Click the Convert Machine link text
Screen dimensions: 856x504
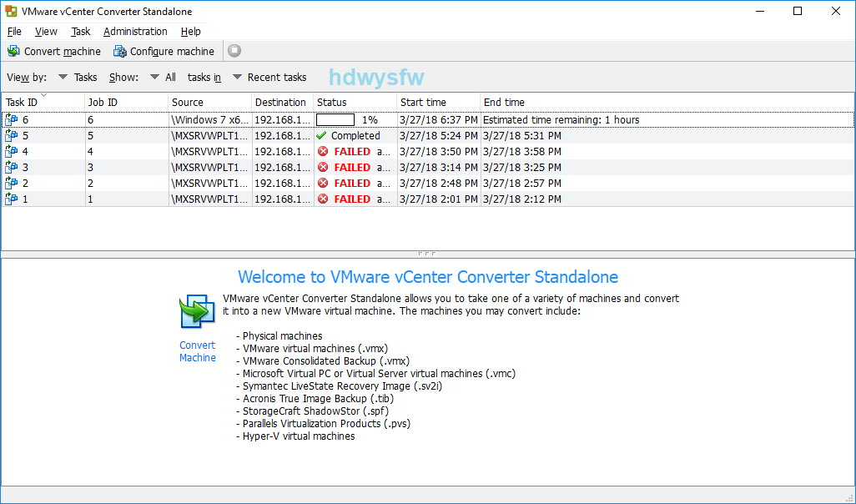198,351
